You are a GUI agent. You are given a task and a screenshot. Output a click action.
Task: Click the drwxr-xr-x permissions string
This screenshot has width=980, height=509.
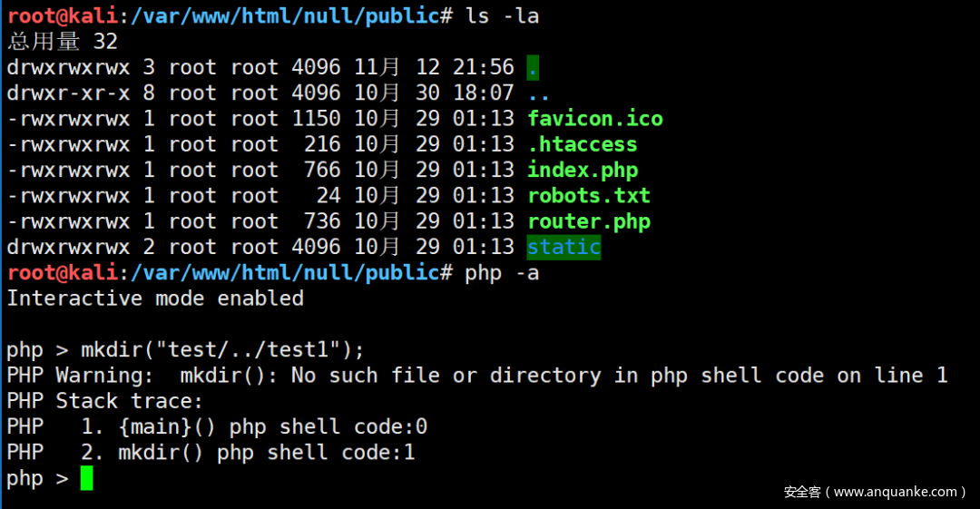tap(69, 93)
